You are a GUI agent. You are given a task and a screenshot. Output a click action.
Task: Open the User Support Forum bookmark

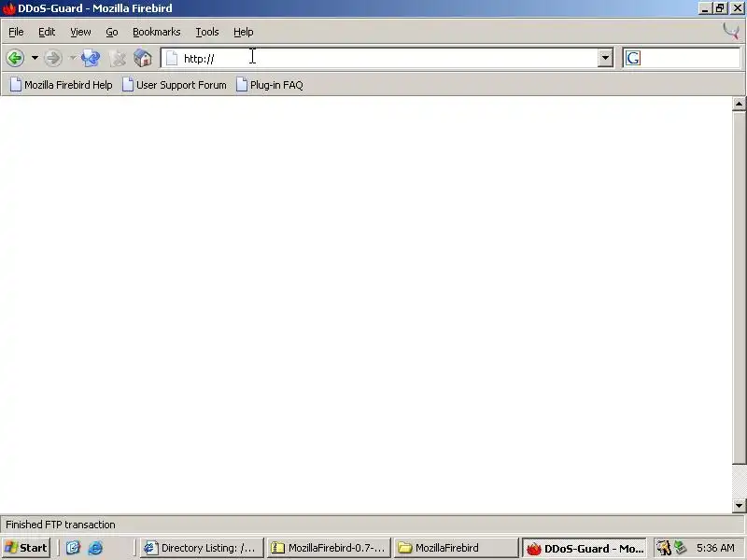175,85
